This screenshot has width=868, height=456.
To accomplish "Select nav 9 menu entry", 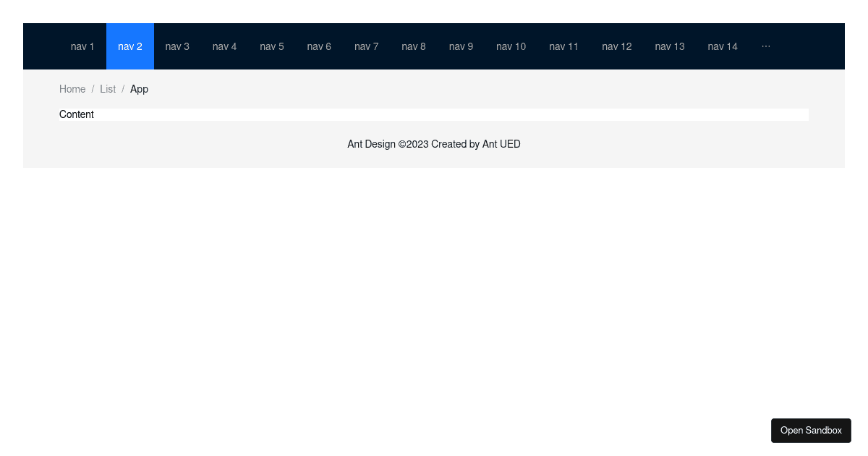I will (461, 46).
